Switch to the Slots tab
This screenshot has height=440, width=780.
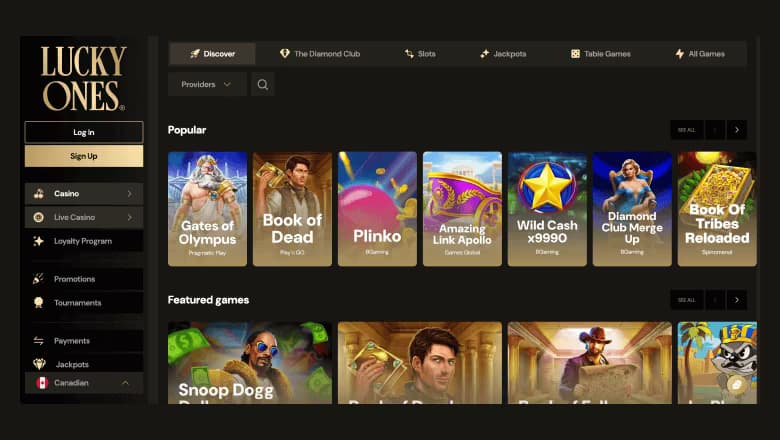(x=420, y=54)
